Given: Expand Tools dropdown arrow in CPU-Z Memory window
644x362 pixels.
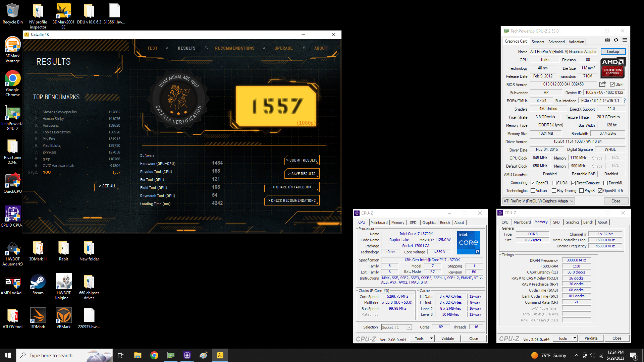Looking at the screenshot, I should 575,338.
